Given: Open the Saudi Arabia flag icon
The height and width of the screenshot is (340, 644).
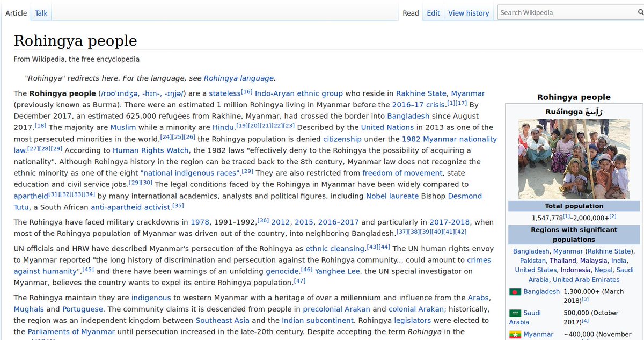Looking at the screenshot, I should (x=515, y=313).
